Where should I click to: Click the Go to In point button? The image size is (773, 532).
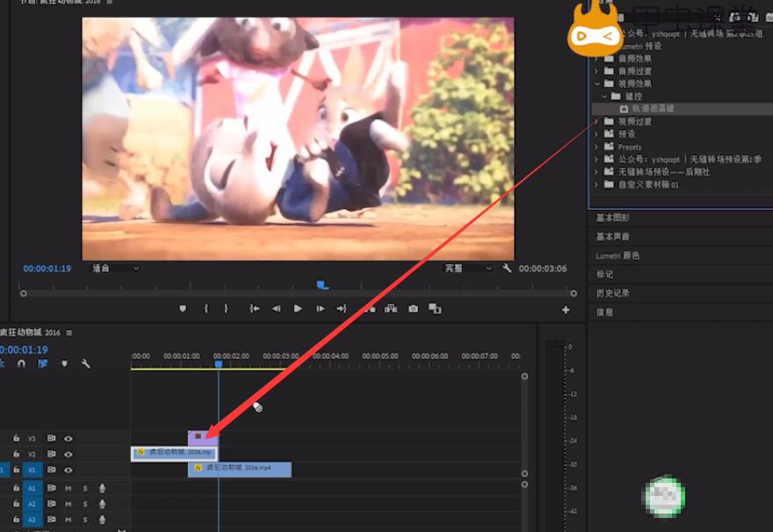(255, 309)
